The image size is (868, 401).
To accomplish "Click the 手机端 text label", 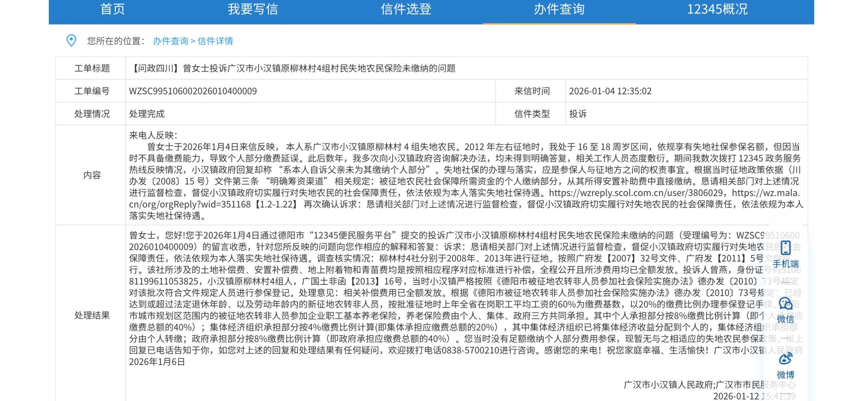I will pos(786,264).
